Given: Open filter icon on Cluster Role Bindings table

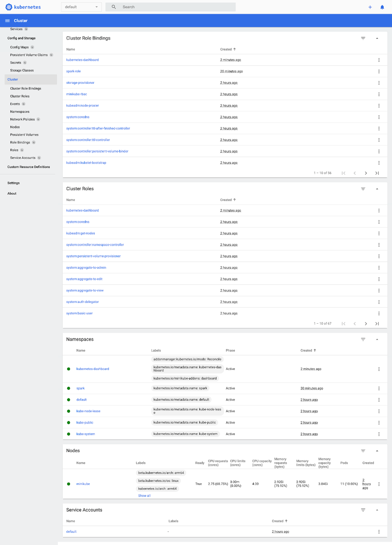Looking at the screenshot, I should 363,38.
